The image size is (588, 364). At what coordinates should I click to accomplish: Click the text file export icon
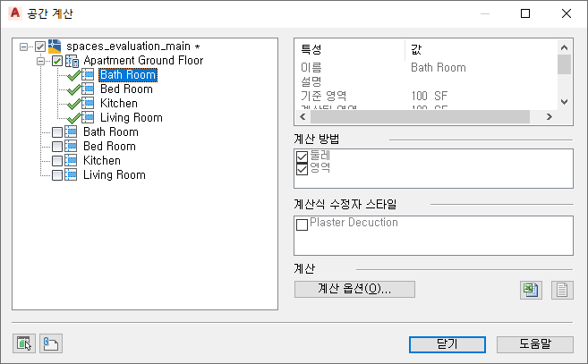coord(562,290)
